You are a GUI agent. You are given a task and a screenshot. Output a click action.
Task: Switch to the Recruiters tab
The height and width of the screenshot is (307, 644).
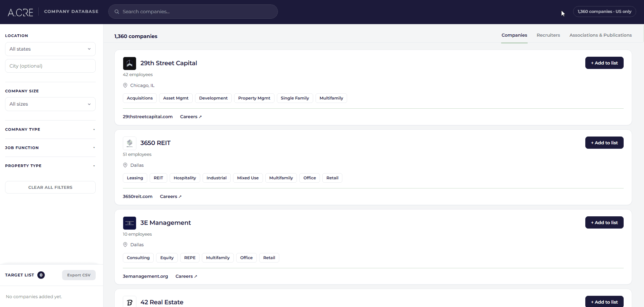click(x=548, y=35)
